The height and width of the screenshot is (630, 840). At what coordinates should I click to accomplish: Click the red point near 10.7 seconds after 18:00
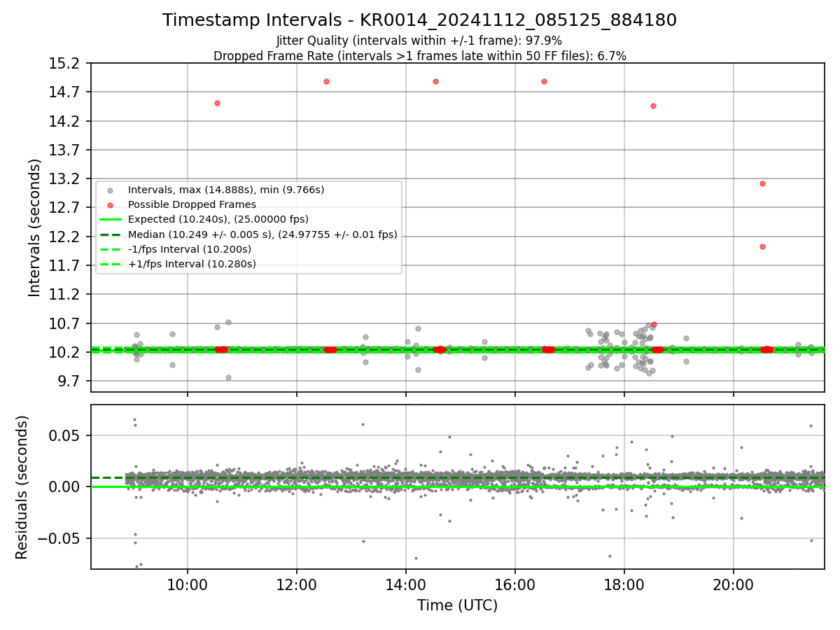pyautogui.click(x=654, y=324)
